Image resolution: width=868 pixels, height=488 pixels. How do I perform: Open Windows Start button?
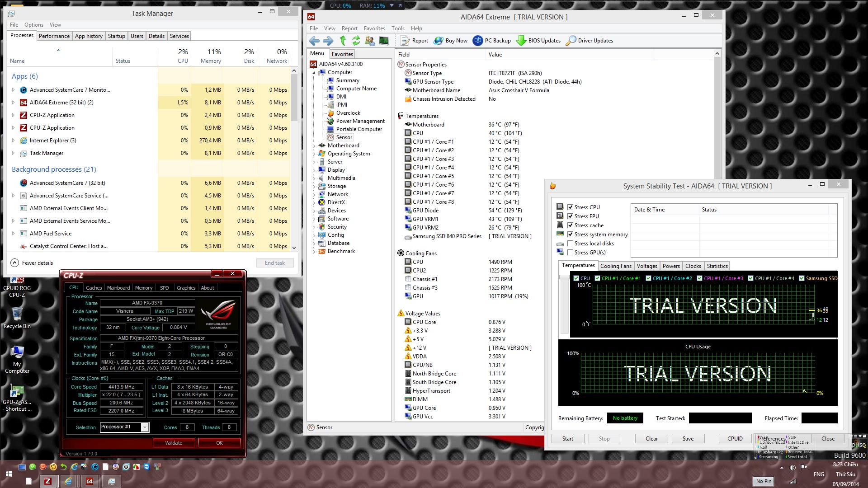(x=9, y=474)
